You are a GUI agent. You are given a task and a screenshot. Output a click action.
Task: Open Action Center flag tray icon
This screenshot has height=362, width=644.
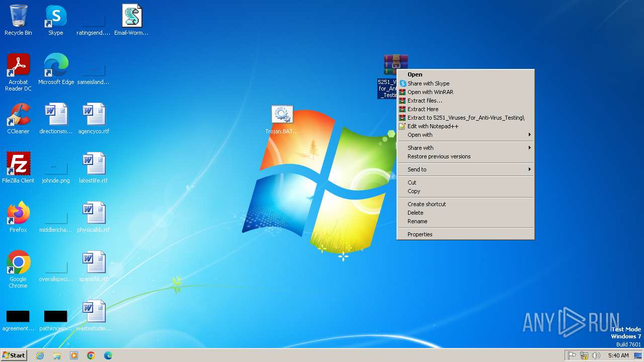[x=572, y=355]
